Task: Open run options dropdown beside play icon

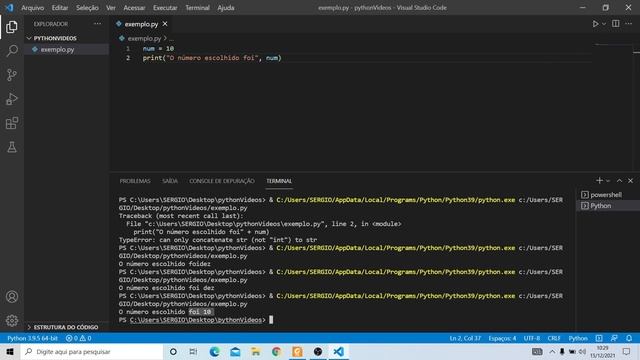Action: click(604, 24)
